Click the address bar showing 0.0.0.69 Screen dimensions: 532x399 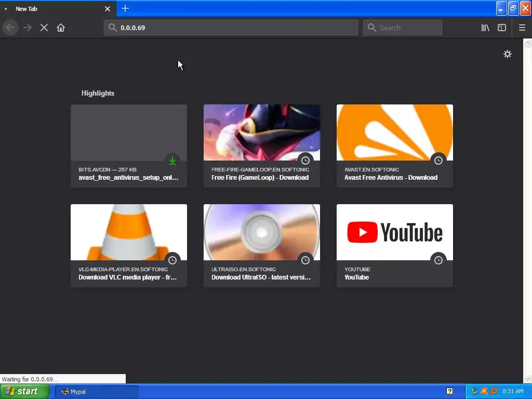231,28
